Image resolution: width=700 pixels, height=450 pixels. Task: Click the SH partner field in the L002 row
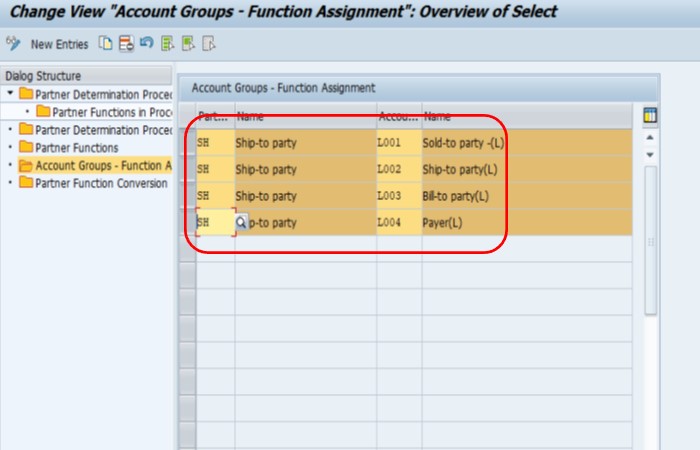pyautogui.click(x=215, y=169)
